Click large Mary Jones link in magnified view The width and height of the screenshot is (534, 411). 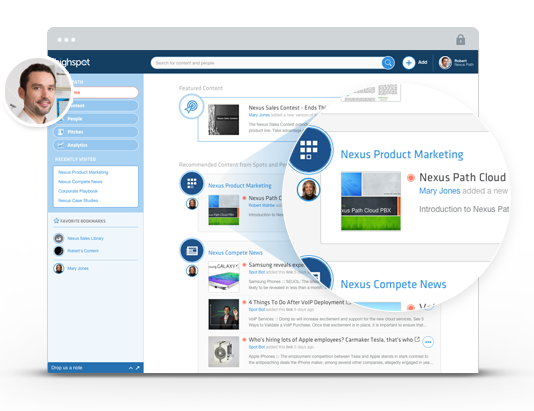(x=439, y=191)
